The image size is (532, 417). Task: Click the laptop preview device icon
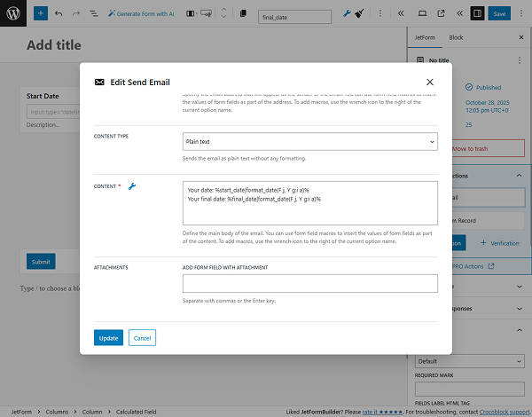(422, 13)
